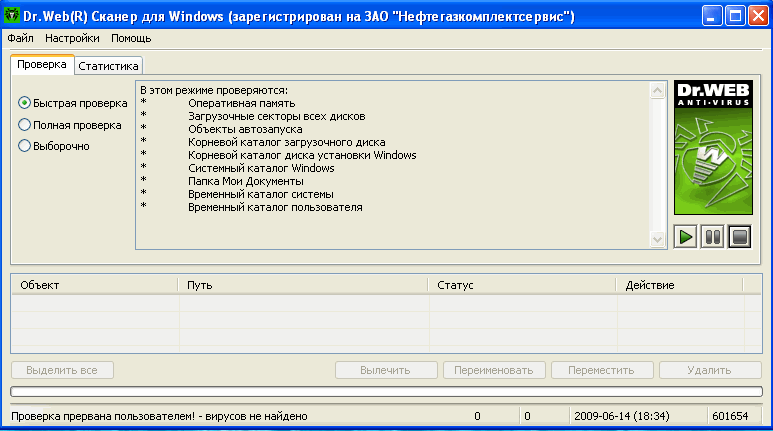Click the Объекты автозапуска line in description
The image size is (773, 431).
click(245, 129)
